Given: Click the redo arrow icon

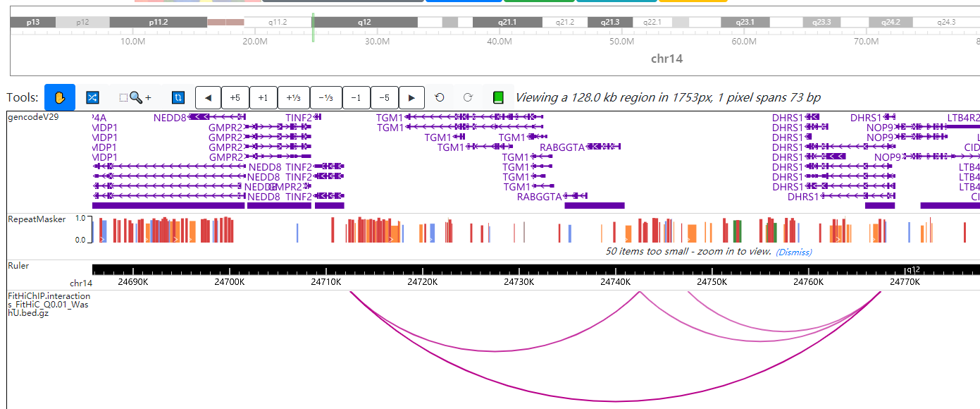Looking at the screenshot, I should point(467,97).
